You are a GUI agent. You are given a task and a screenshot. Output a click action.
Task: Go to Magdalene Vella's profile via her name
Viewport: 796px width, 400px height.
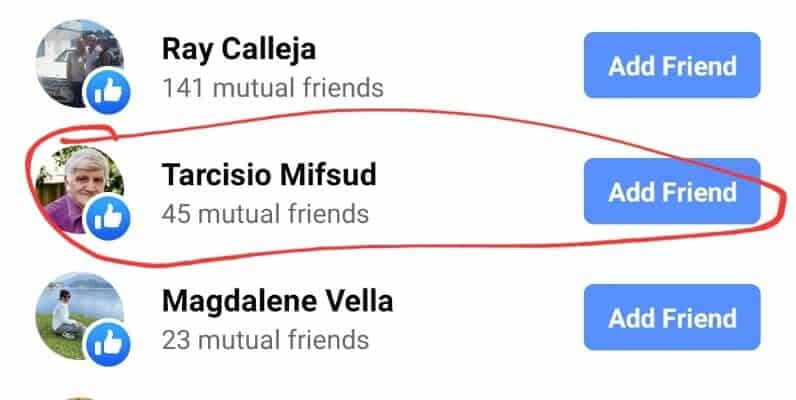coord(277,301)
